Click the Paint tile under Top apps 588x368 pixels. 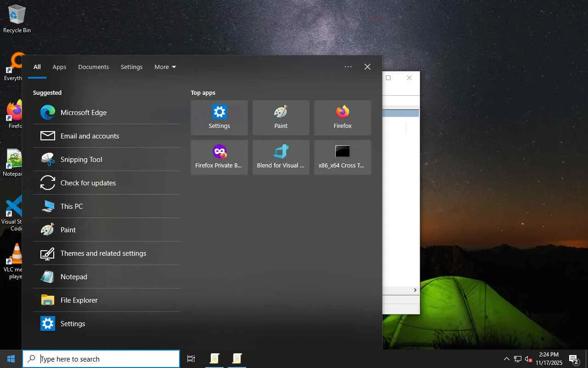click(x=281, y=118)
